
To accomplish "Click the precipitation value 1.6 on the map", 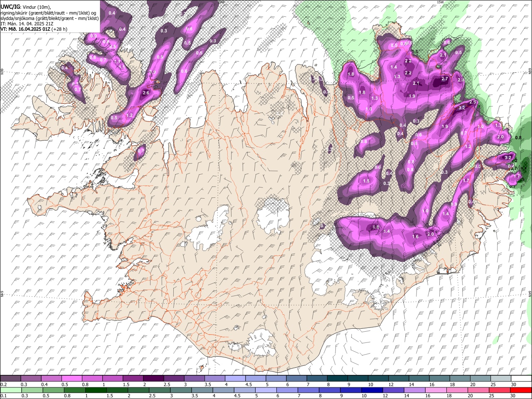I will click(415, 236).
